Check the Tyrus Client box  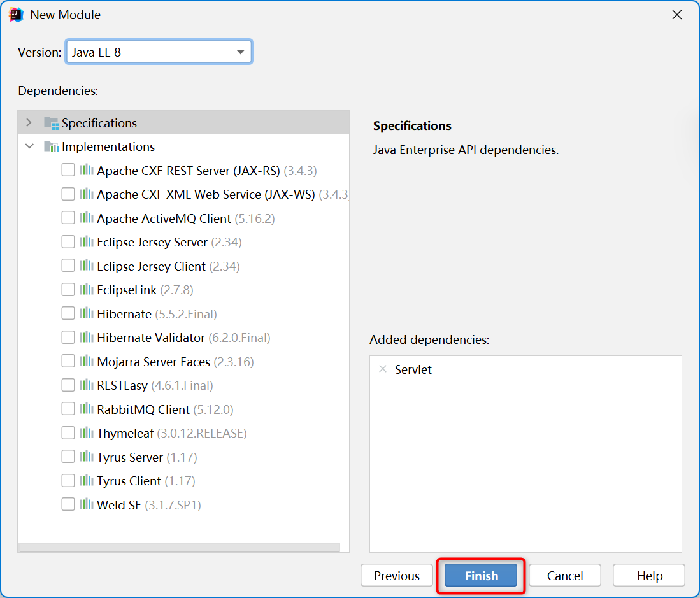pos(68,480)
